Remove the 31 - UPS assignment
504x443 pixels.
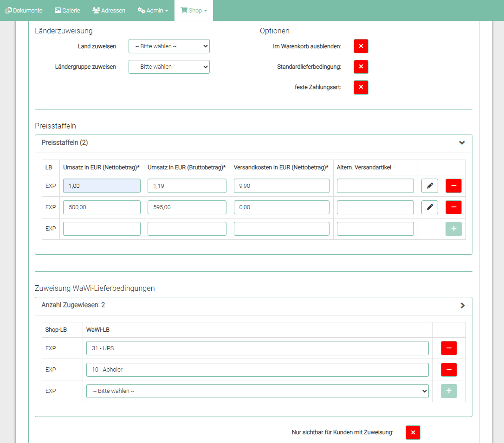tap(449, 348)
